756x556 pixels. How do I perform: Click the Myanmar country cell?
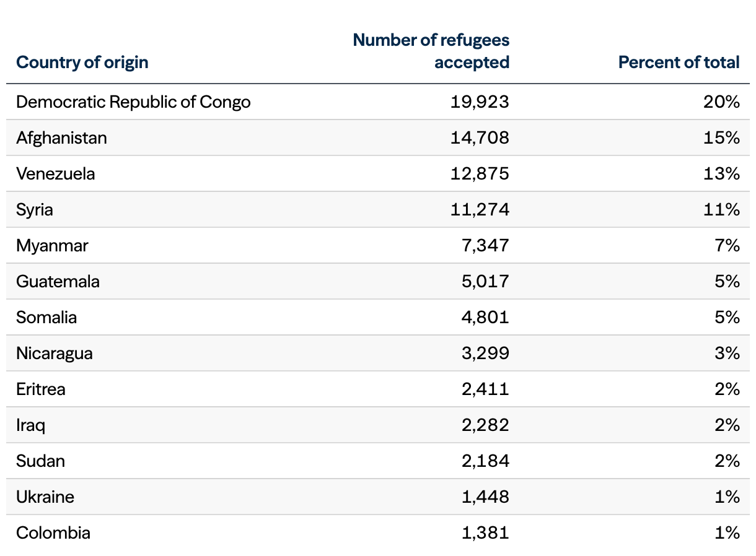(52, 245)
